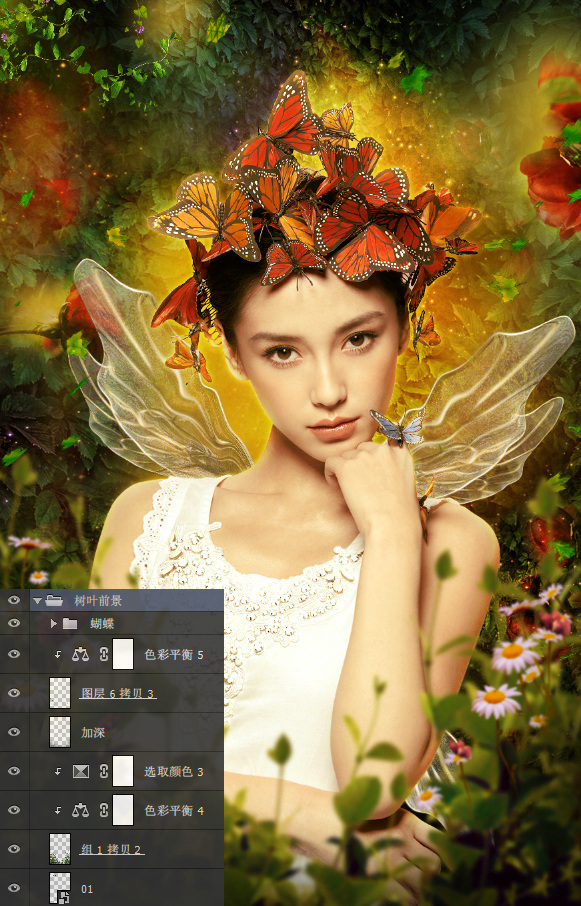Toggle visibility of 选取颜色 3 layer
The width and height of the screenshot is (581, 906).
14,771
